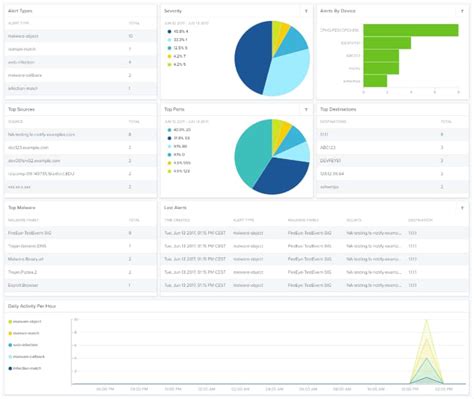Open the filter icon on Alerts By Device panel
The height and width of the screenshot is (399, 474).
tap(462, 11)
